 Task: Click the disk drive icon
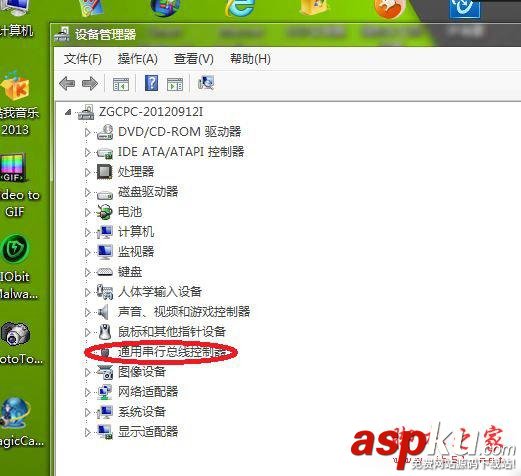105,194
